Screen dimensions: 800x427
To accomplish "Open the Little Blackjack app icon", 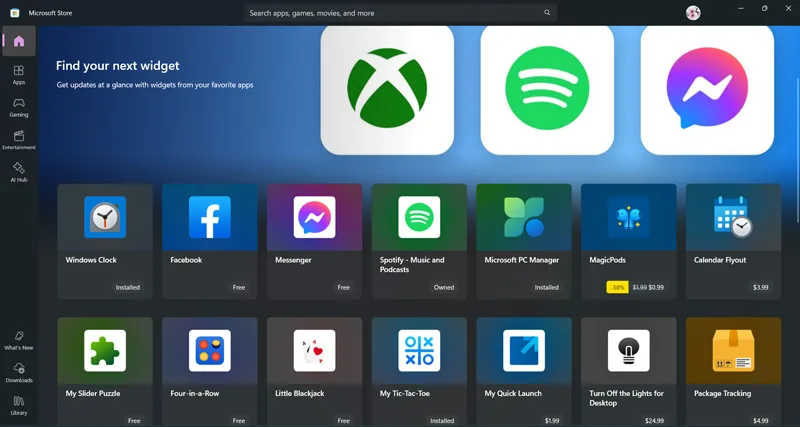I will 314,350.
